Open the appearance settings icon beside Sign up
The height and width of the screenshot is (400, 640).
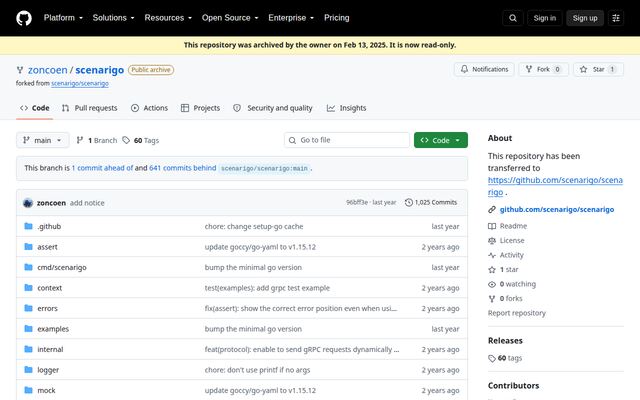[x=616, y=18]
